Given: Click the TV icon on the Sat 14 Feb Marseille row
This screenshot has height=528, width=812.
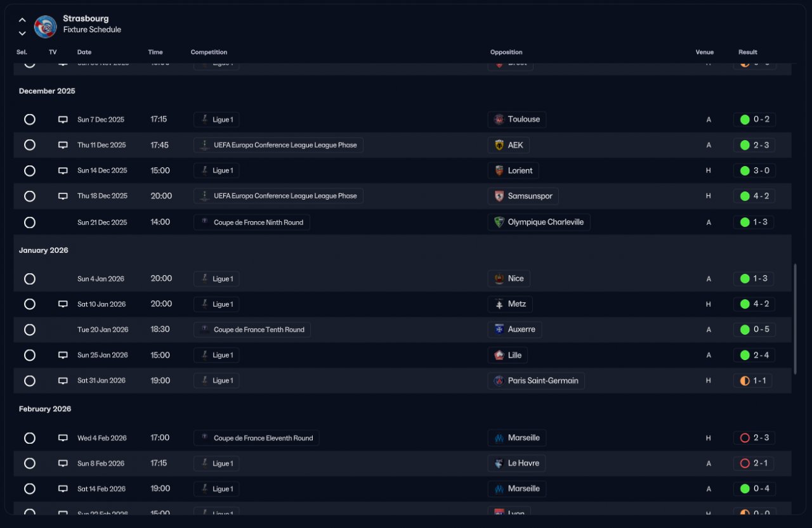Looking at the screenshot, I should point(63,489).
